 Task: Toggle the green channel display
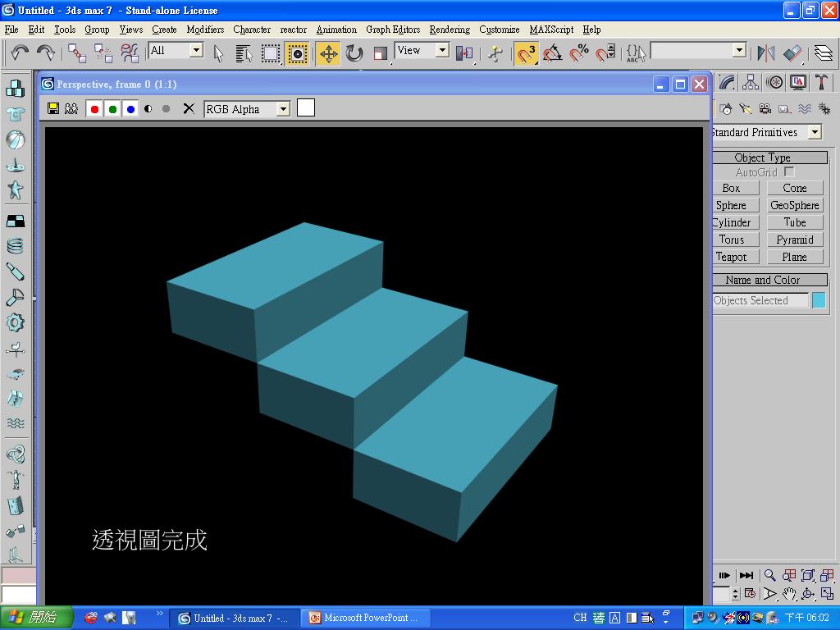tap(112, 109)
